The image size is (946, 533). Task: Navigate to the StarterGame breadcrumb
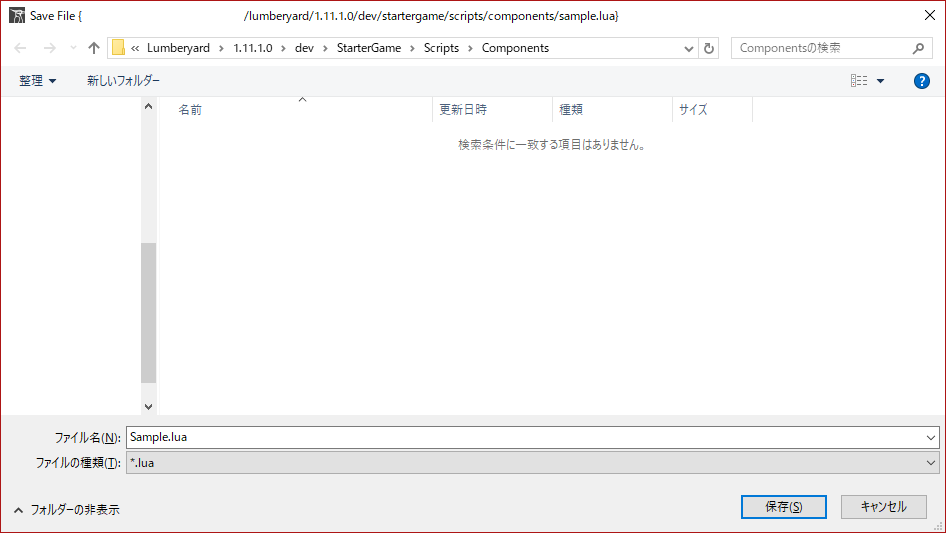[369, 48]
